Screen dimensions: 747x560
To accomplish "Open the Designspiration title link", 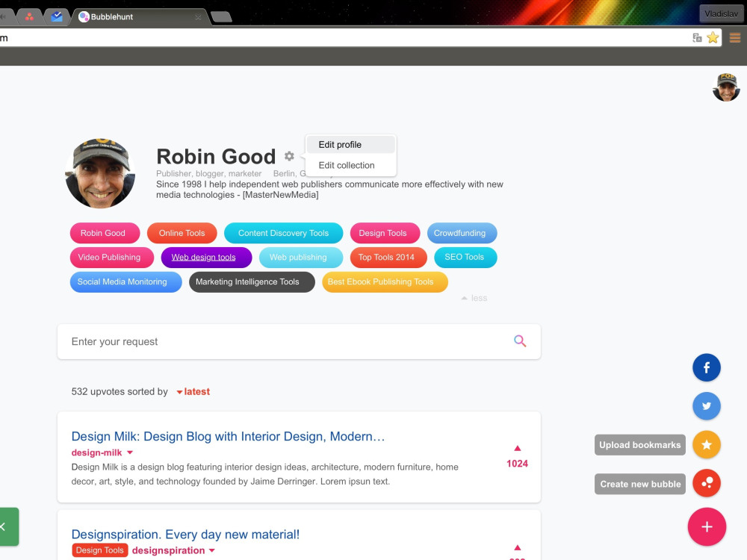I will [185, 535].
